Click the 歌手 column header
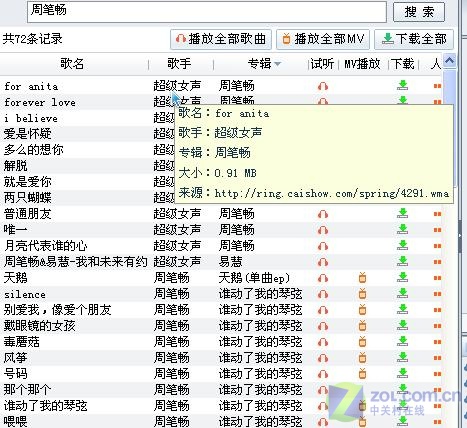Viewport: 467px width, 428px height. pos(179,63)
